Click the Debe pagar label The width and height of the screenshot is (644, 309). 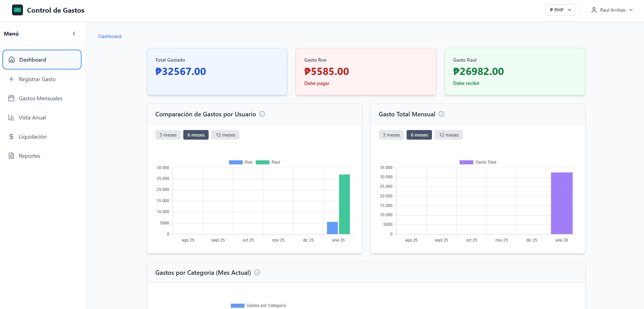317,83
